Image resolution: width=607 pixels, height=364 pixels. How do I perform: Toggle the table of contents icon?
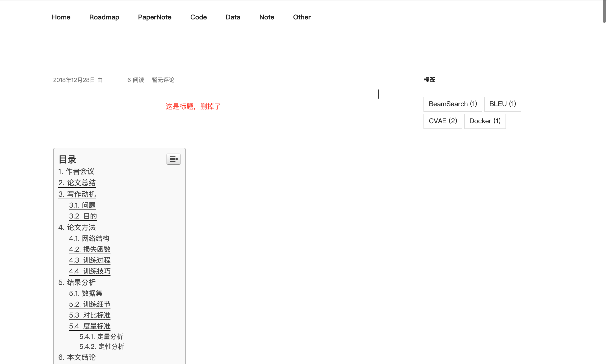coord(174,159)
